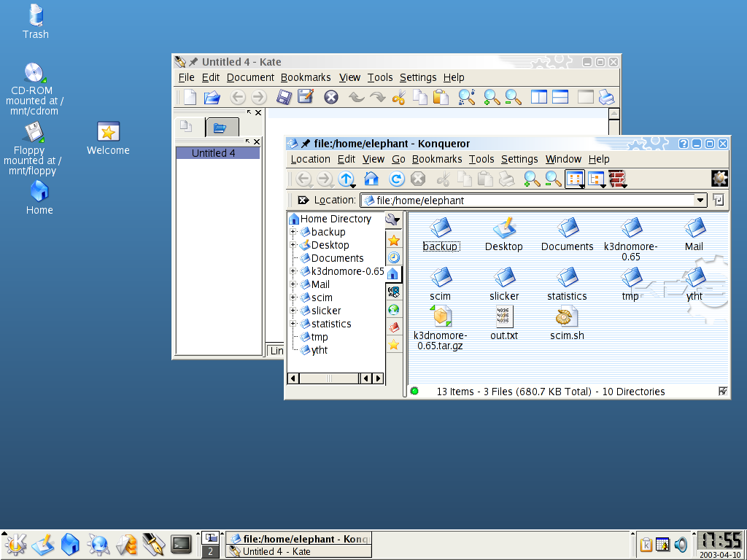747x560 pixels.
Task: Select the scim.sh file in Konqueror
Action: click(x=567, y=323)
